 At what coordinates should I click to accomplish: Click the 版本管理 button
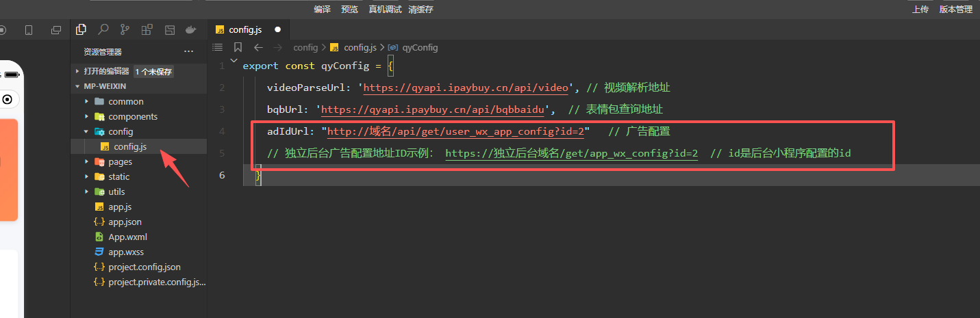pos(955,9)
